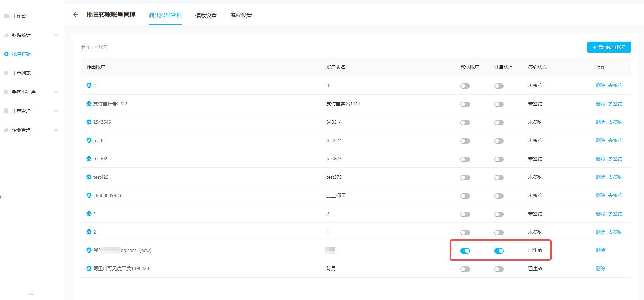Enable 开启状态 for 阿里山可见度开发1490328
This screenshot has width=644, height=300.
click(499, 269)
